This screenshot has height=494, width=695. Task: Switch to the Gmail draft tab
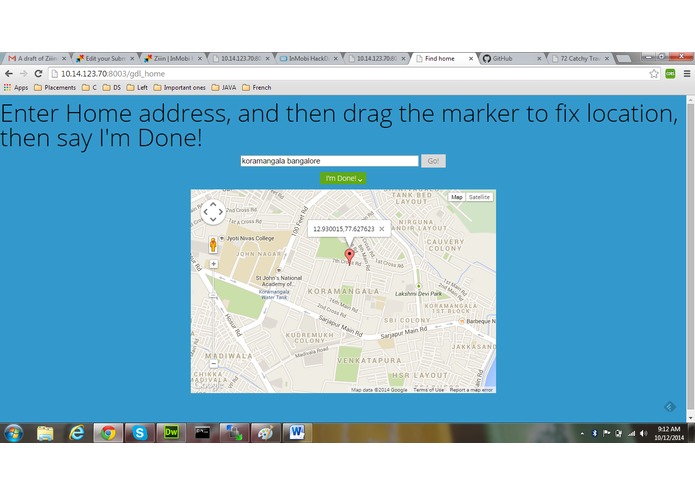pyautogui.click(x=36, y=58)
